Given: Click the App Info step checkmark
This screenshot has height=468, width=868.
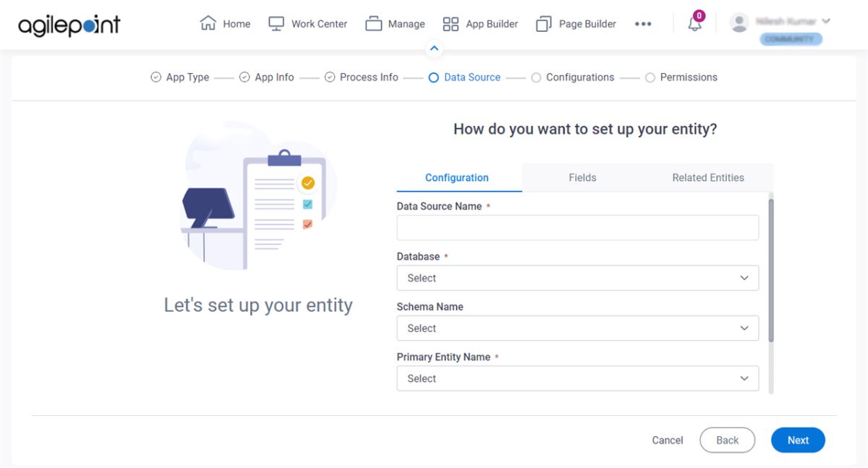Looking at the screenshot, I should [x=244, y=77].
